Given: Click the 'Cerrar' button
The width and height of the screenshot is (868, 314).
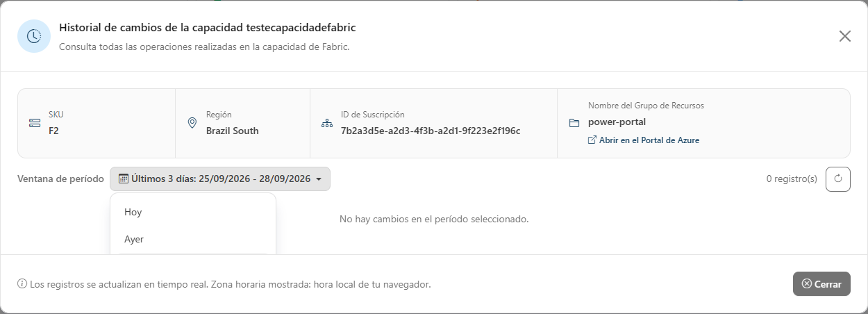Looking at the screenshot, I should [x=821, y=284].
